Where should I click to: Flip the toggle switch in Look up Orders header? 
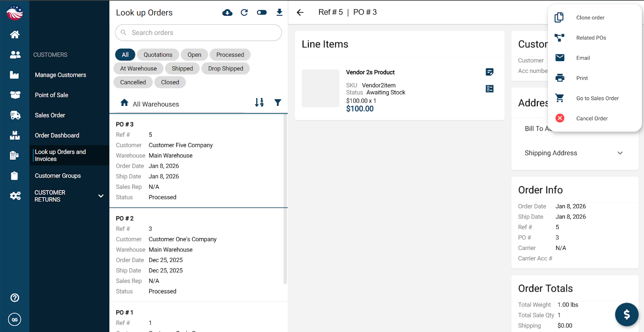point(262,12)
